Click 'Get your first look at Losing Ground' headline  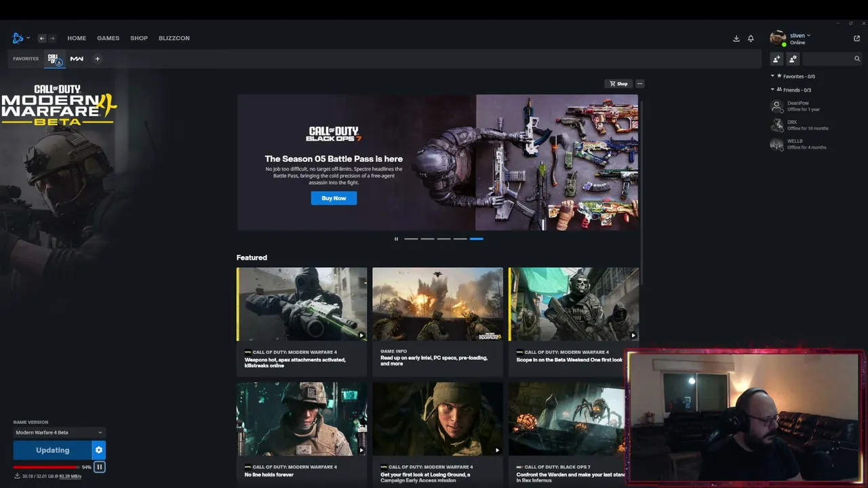pyautogui.click(x=427, y=477)
